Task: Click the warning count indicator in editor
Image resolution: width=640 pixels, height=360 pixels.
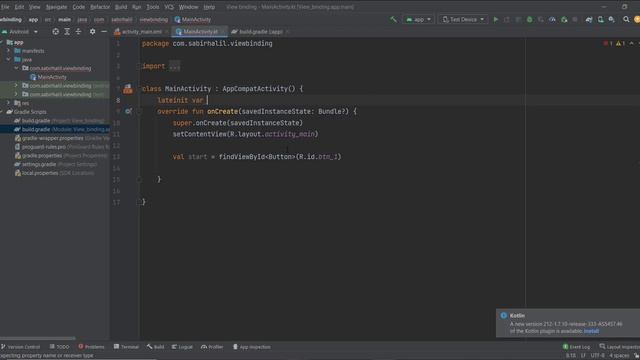Action: [620, 43]
